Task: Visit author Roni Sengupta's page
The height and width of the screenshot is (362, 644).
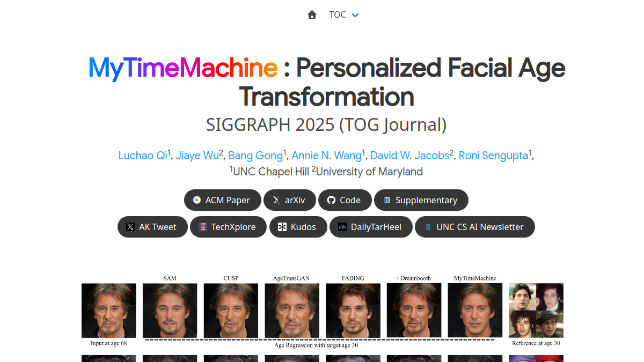Action: [493, 156]
